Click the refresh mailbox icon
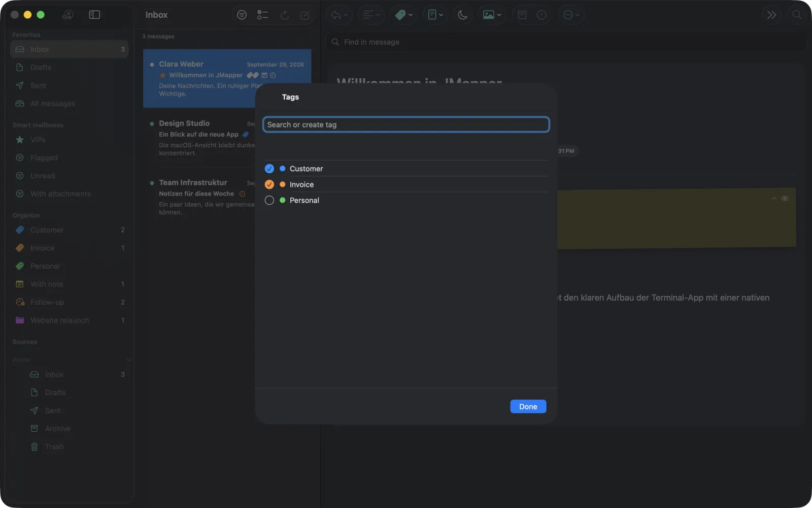Viewport: 812px width, 508px height. coord(285,15)
